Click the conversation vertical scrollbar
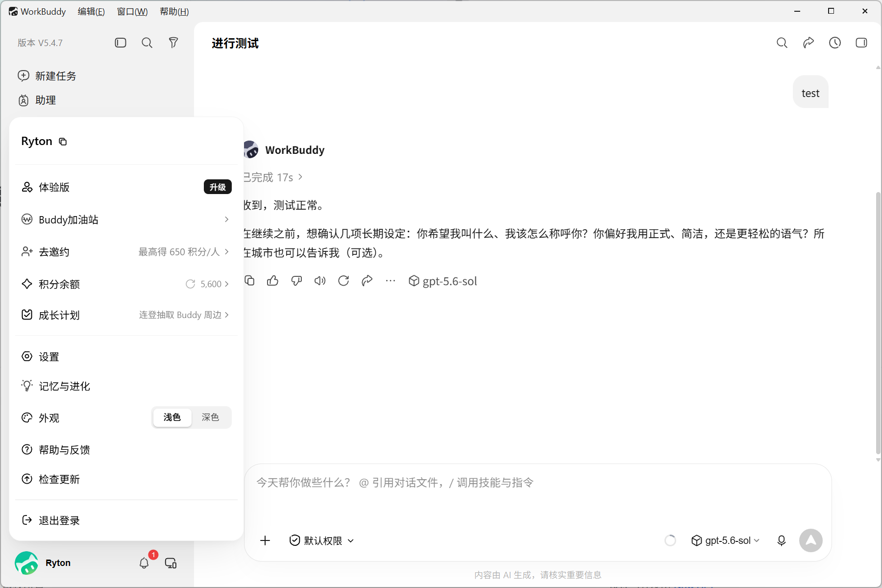 click(x=878, y=323)
